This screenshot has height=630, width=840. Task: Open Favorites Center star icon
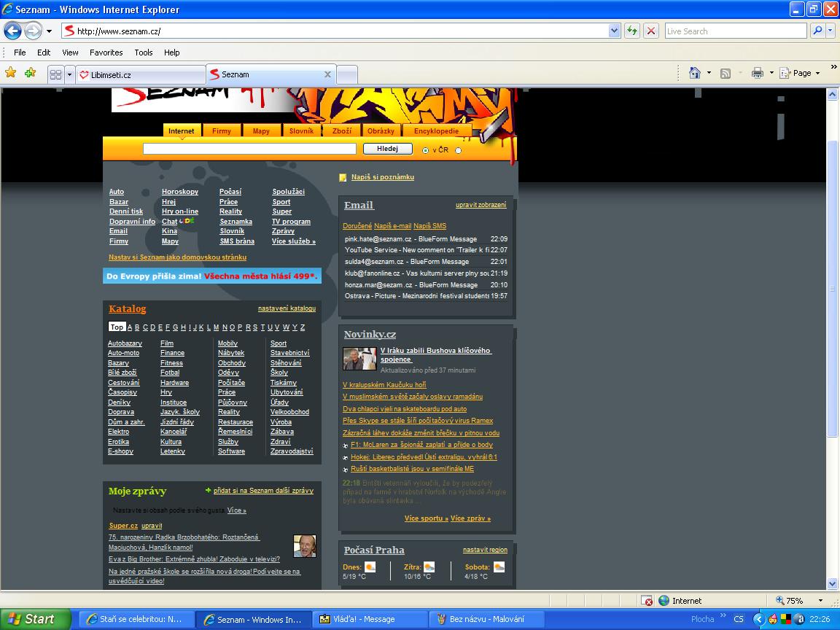coord(11,72)
